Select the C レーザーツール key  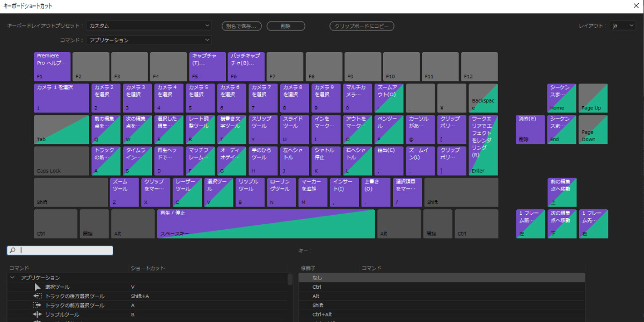coord(187,192)
